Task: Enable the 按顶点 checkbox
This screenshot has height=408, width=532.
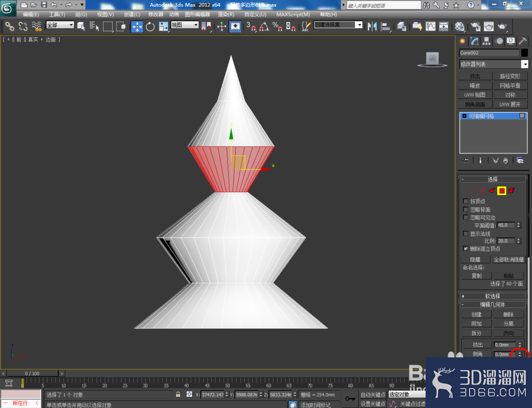Action: coord(465,201)
